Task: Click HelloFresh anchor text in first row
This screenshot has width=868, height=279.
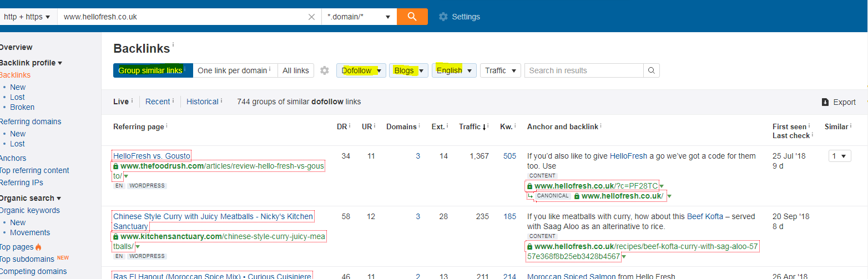Action: tap(628, 156)
